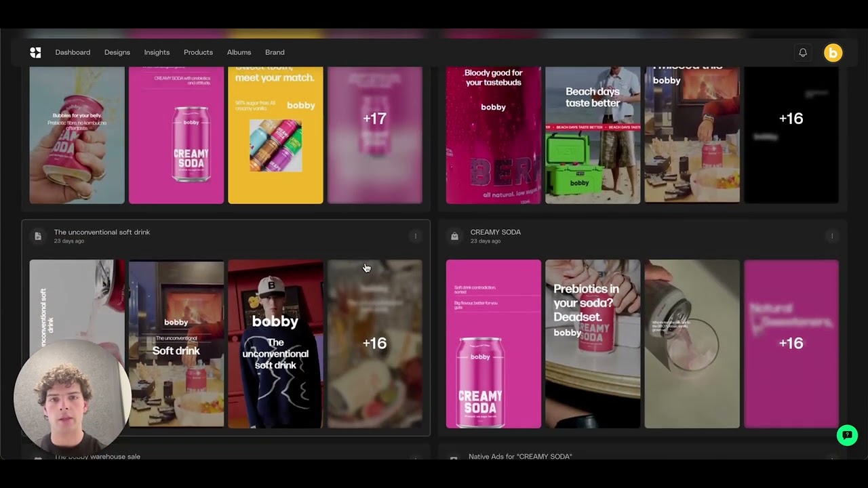Open the pink CREAMY SODA with prebiotics design
This screenshot has width=868, height=488.
[176, 135]
